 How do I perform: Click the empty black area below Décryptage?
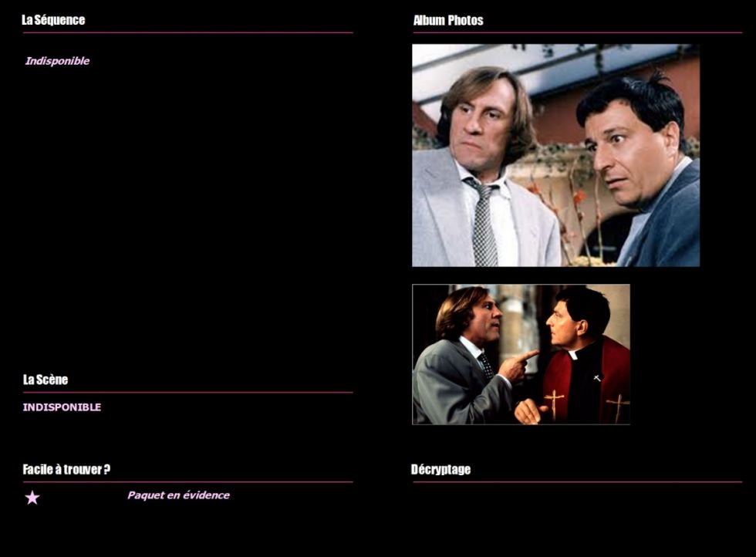(x=578, y=518)
